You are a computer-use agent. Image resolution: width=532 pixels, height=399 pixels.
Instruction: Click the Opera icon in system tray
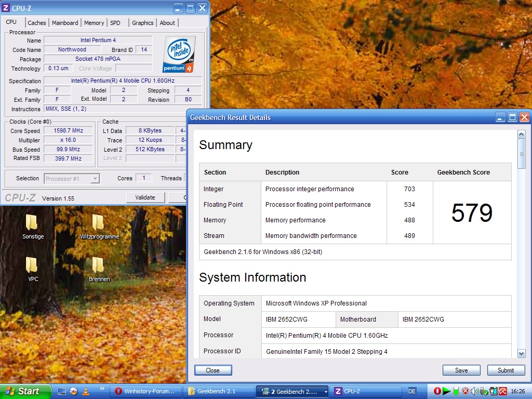click(x=437, y=391)
